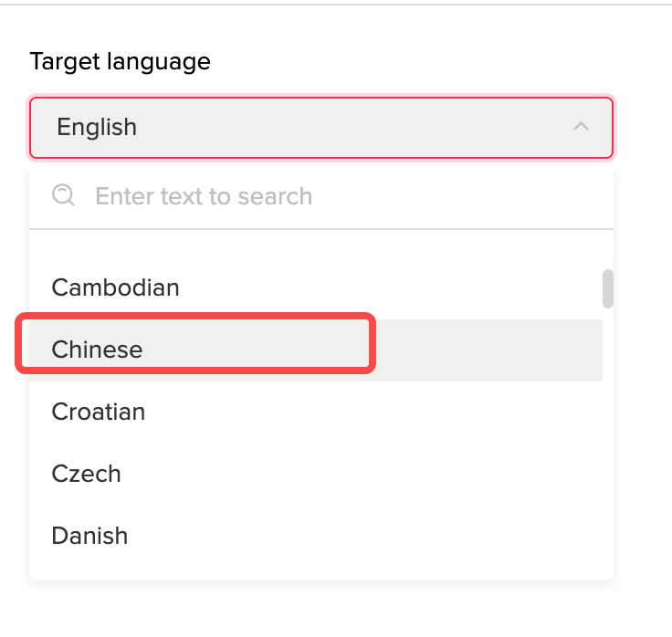Close the language list using the up arrow

(581, 127)
